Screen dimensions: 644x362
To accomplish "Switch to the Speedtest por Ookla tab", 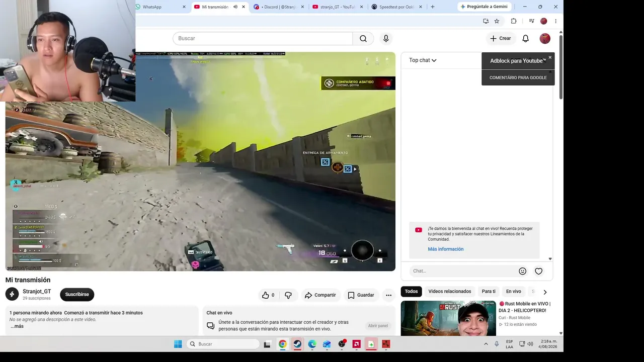I will (x=396, y=7).
